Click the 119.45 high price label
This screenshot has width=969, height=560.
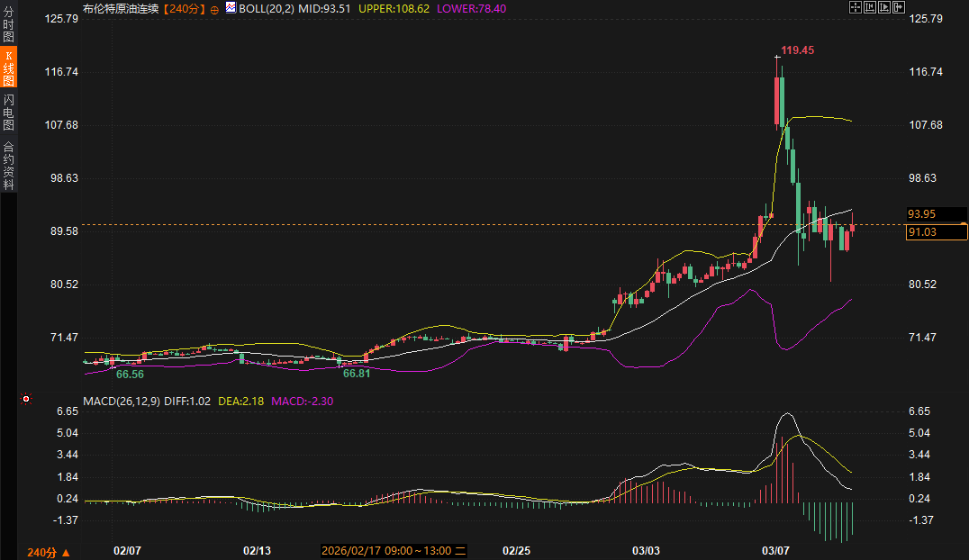pos(797,50)
